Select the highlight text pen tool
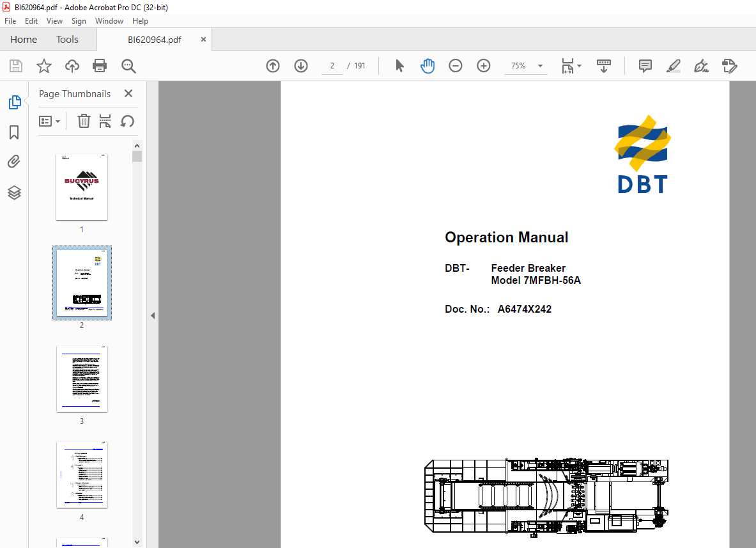756x548 pixels. [673, 66]
